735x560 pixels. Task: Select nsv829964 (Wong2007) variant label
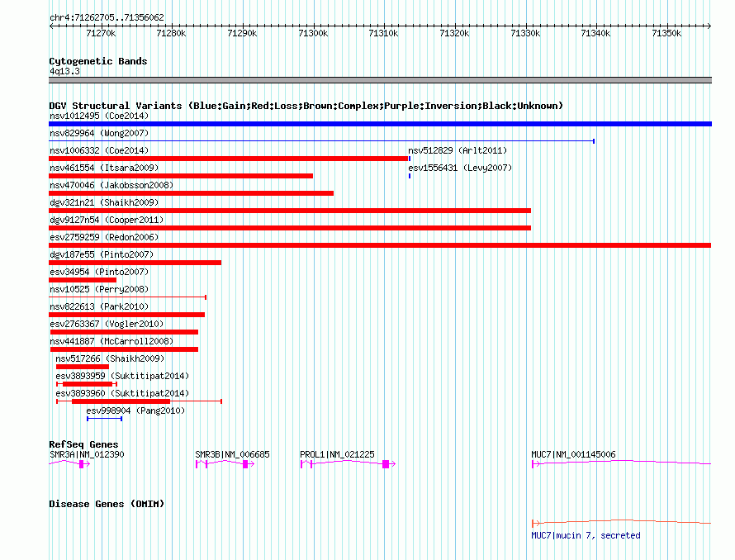(x=99, y=133)
